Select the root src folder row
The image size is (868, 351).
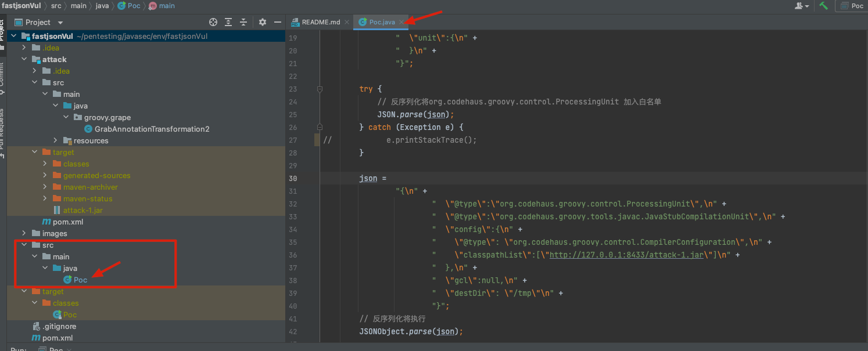click(146, 245)
